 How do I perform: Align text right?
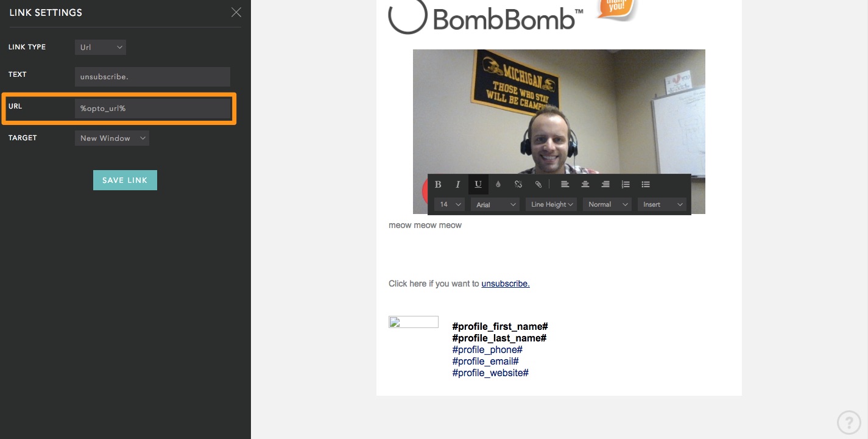(605, 184)
